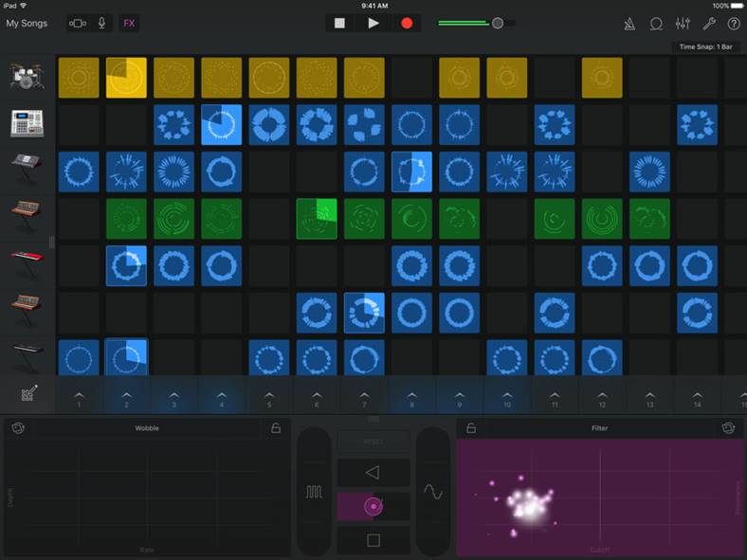The height and width of the screenshot is (560, 747).
Task: Trigger column 3 arrow
Action: point(173,398)
